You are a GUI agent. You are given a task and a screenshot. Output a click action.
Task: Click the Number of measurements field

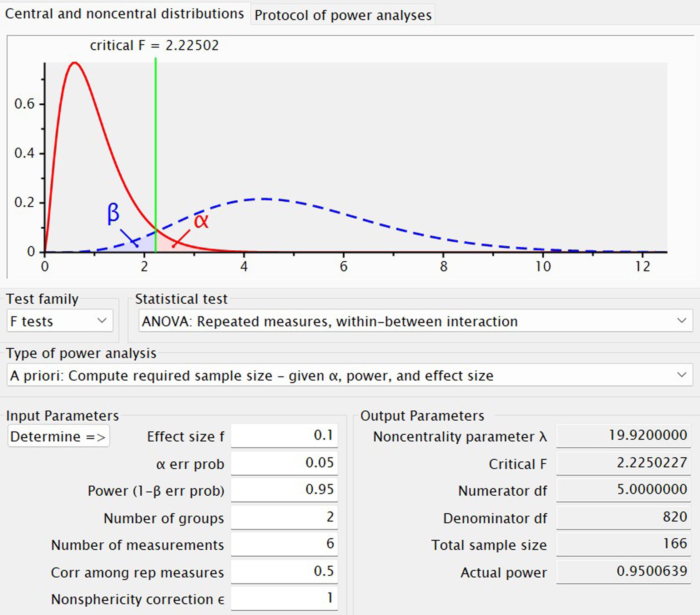[x=285, y=545]
